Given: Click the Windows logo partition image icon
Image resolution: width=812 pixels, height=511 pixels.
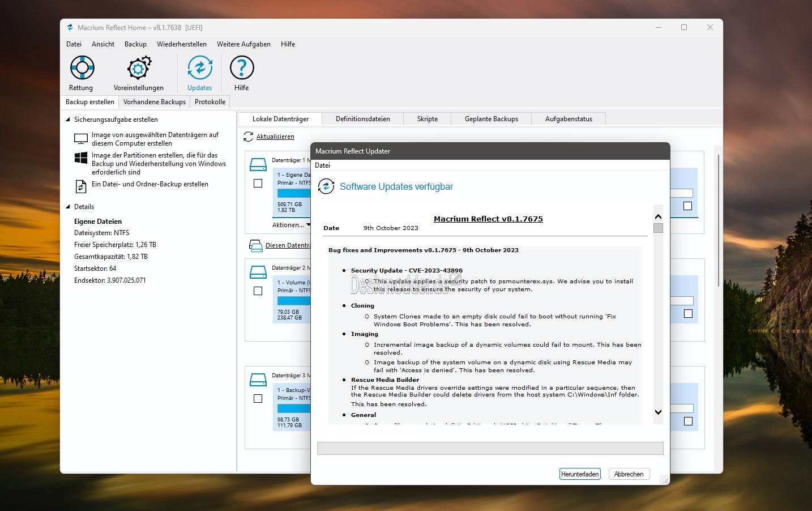Looking at the screenshot, I should [x=81, y=157].
